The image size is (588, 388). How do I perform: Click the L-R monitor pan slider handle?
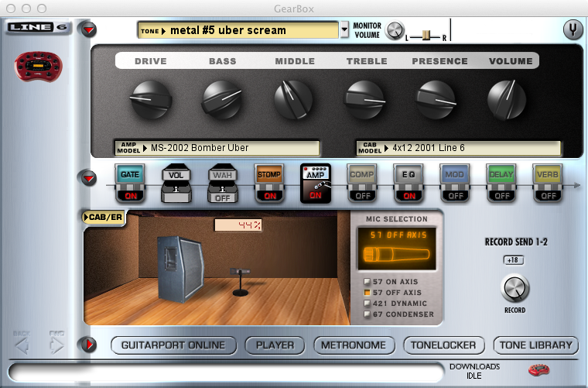tap(426, 36)
